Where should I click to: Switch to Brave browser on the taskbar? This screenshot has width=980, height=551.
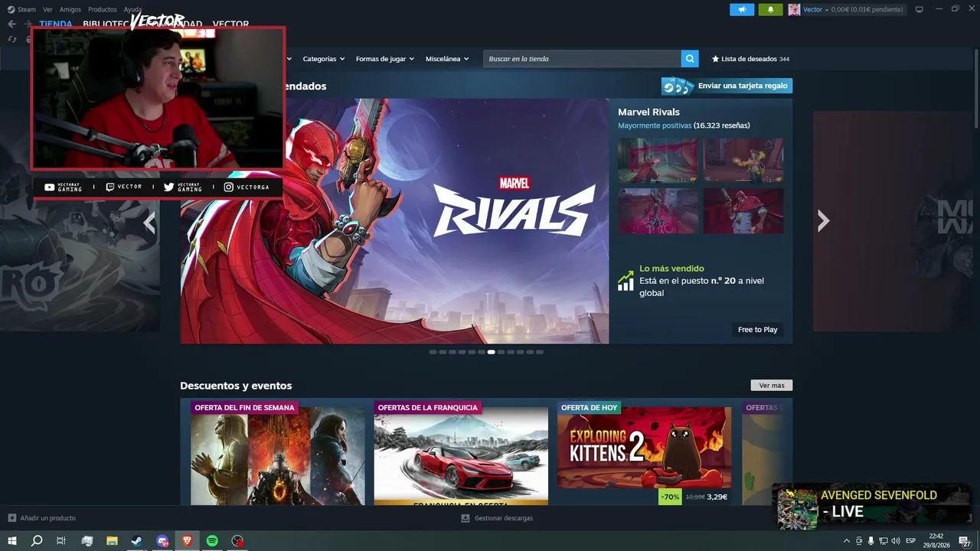click(188, 541)
